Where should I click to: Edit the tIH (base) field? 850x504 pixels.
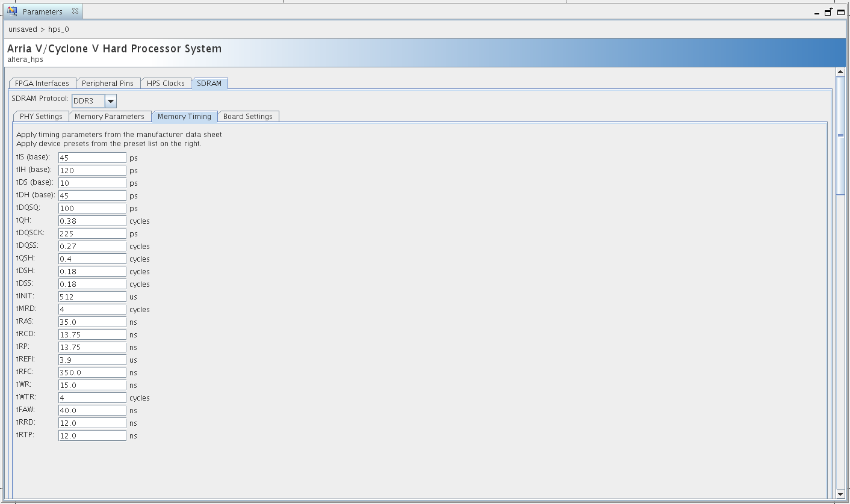[x=92, y=170]
